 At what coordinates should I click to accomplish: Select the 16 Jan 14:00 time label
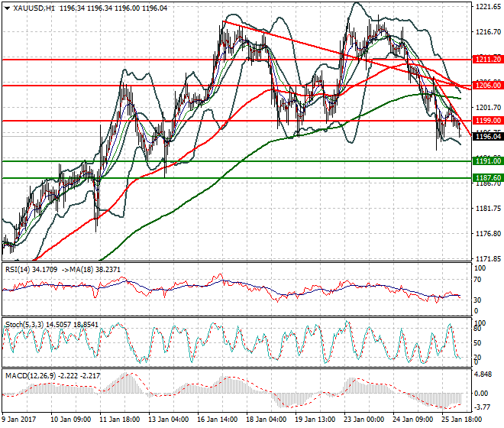tap(218, 420)
